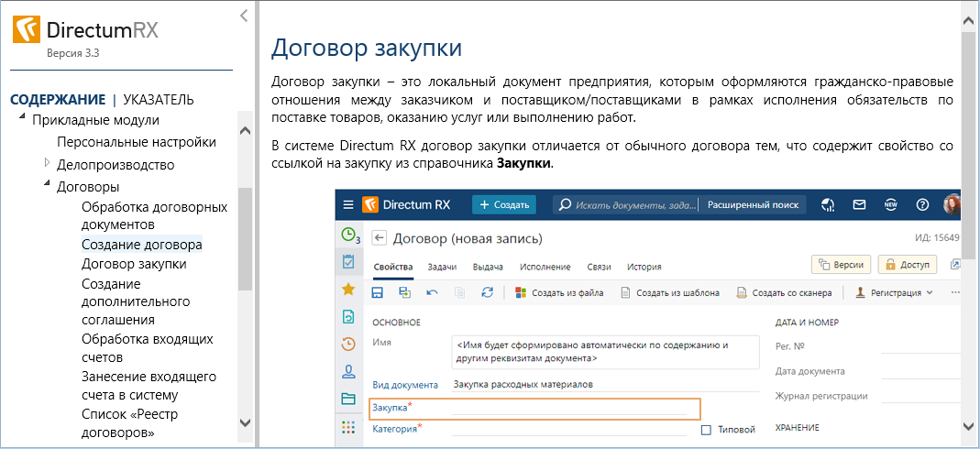This screenshot has height=449, width=980.
Task: Expand the Делопроизводство tree node
Action: click(48, 163)
